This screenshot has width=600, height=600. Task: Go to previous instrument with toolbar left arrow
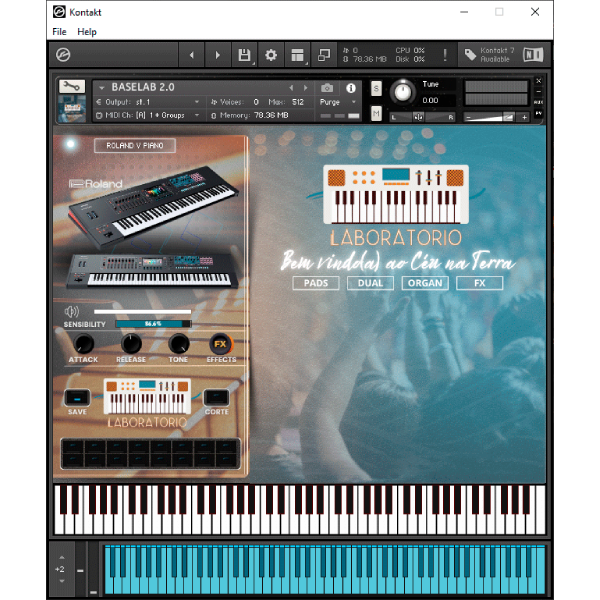click(191, 55)
